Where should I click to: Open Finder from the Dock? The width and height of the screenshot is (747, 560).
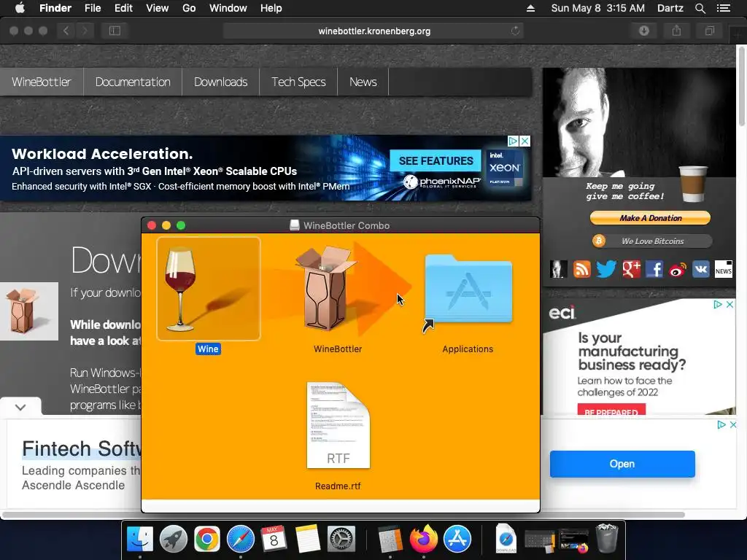click(x=140, y=539)
